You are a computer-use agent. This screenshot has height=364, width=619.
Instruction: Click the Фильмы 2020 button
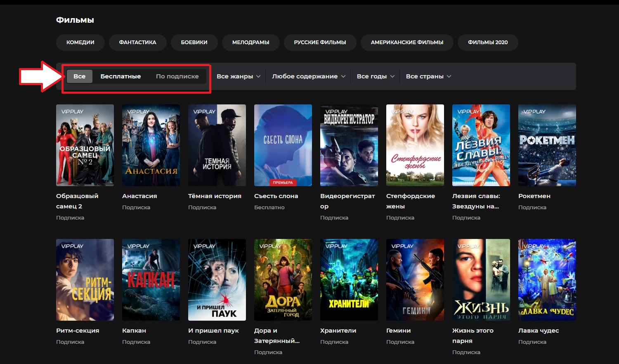[x=488, y=43]
